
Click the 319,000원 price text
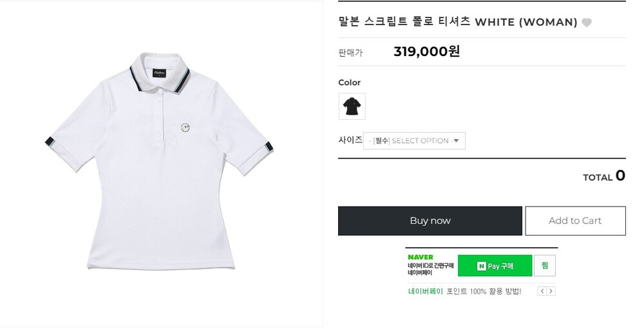point(426,52)
